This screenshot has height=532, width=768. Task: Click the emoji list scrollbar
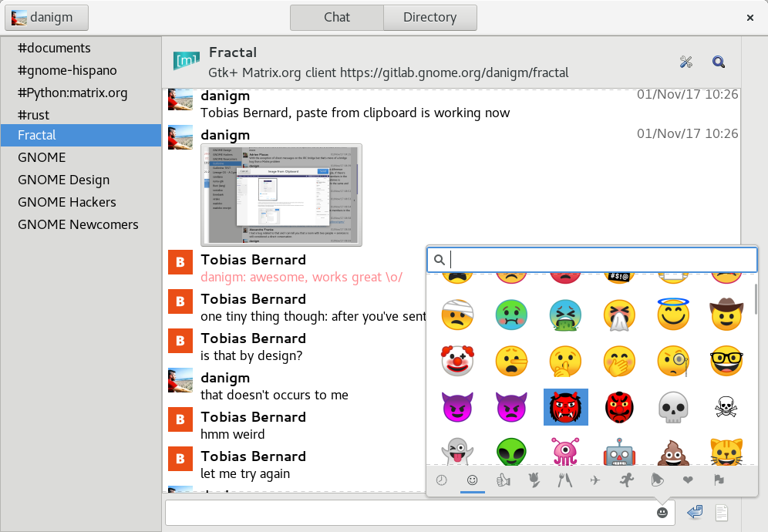click(755, 299)
